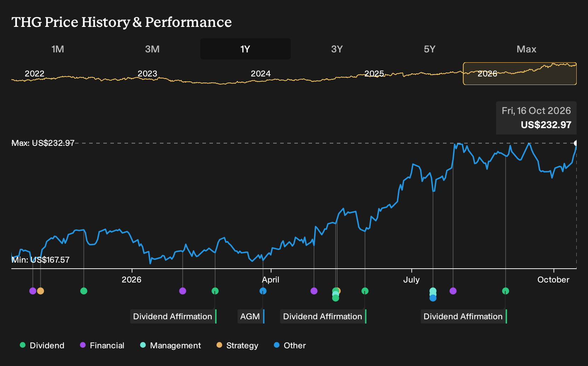Click the green dividend dot left of 2026 label

point(84,291)
